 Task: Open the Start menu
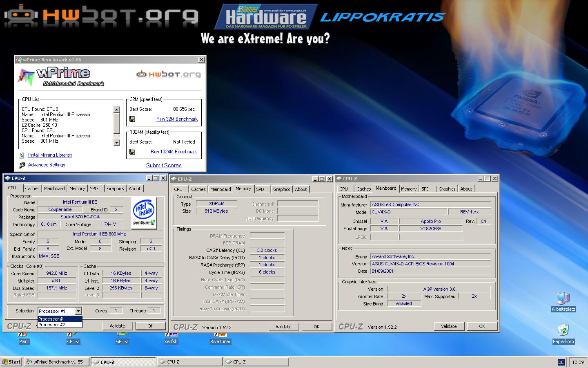coord(11,362)
